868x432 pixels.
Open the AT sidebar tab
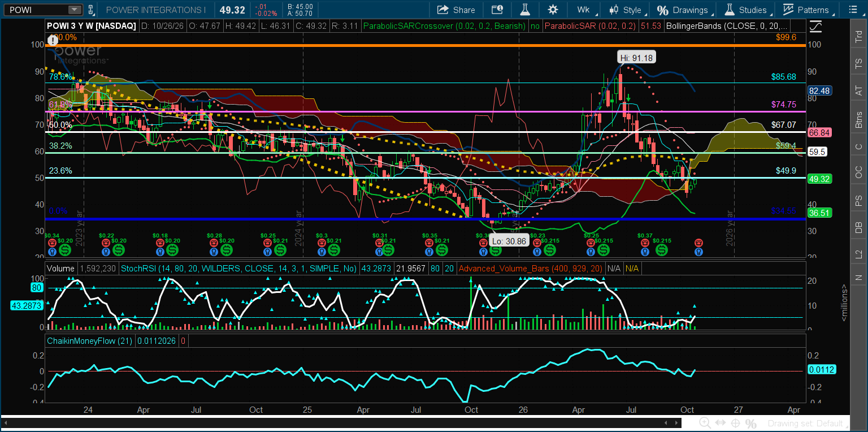[x=858, y=90]
